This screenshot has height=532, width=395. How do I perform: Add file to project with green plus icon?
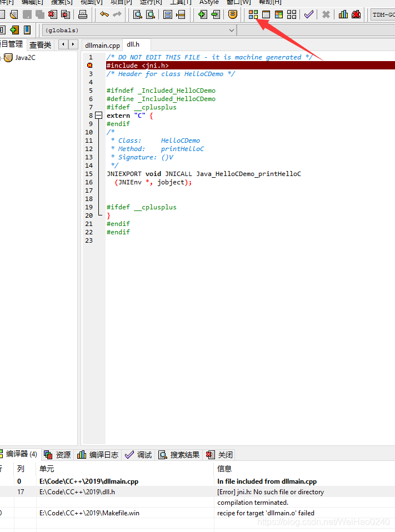(203, 14)
